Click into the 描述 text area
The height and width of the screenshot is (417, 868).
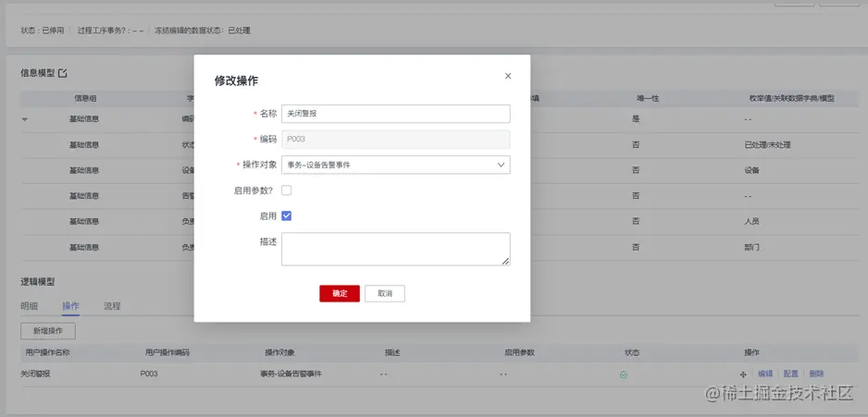(396, 249)
